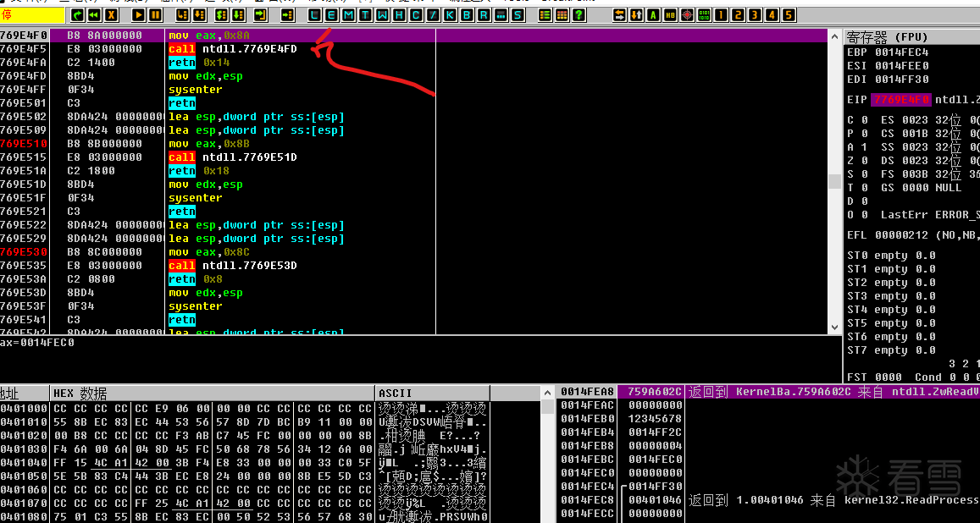This screenshot has height=523, width=980.
Task: Open References window with R icon
Action: 483,14
